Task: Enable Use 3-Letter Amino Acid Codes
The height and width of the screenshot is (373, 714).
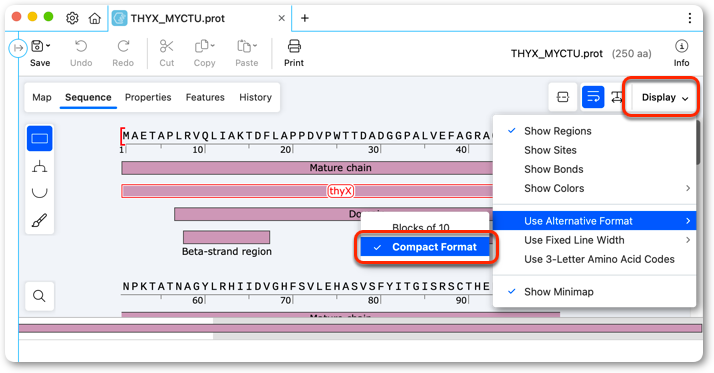Action: pyautogui.click(x=594, y=260)
